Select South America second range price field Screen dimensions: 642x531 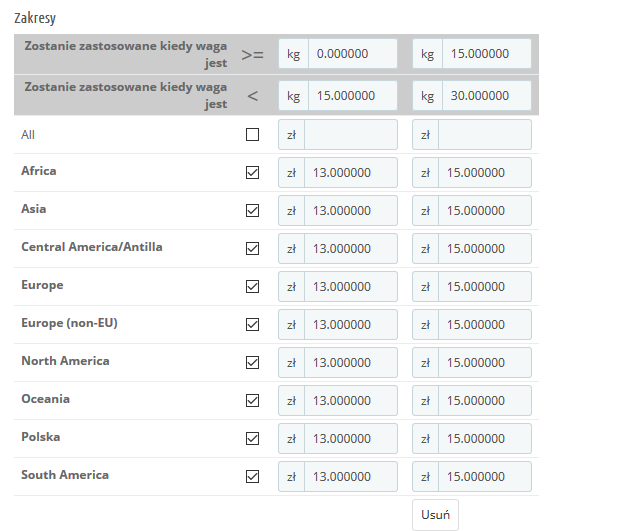484,477
